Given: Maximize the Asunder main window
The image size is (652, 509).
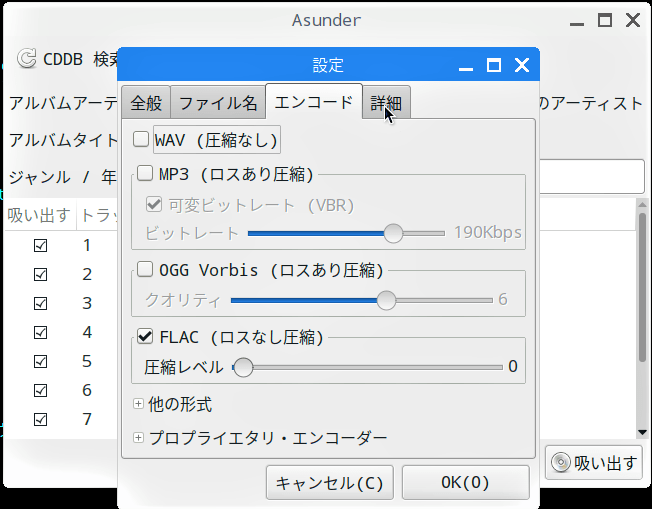Looking at the screenshot, I should (x=605, y=20).
